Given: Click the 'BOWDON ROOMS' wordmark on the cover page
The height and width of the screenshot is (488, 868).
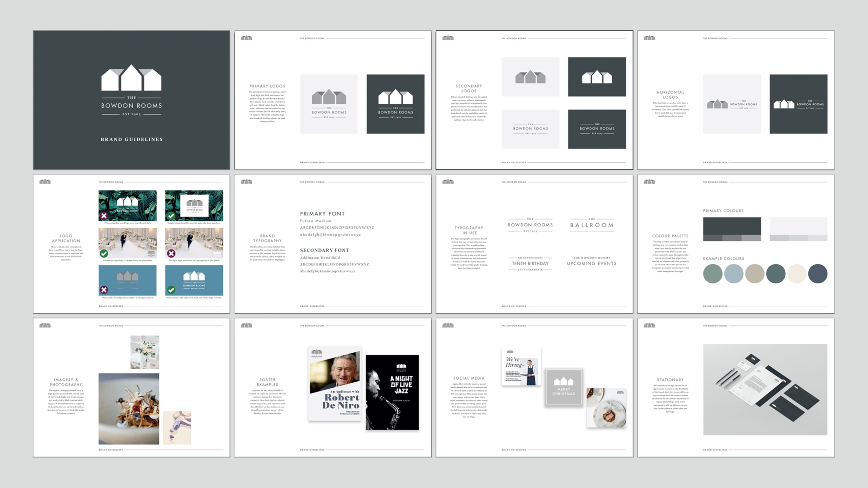Looking at the screenshot, I should (x=132, y=106).
